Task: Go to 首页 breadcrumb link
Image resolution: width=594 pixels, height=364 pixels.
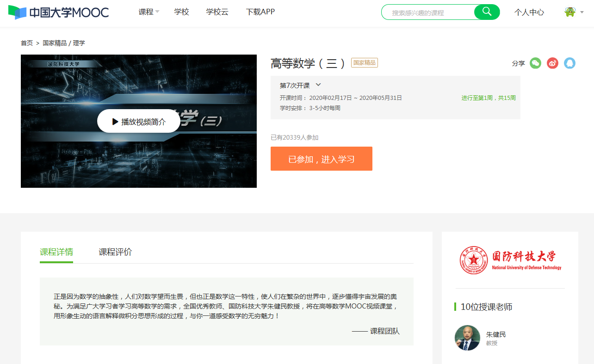Action: point(27,43)
